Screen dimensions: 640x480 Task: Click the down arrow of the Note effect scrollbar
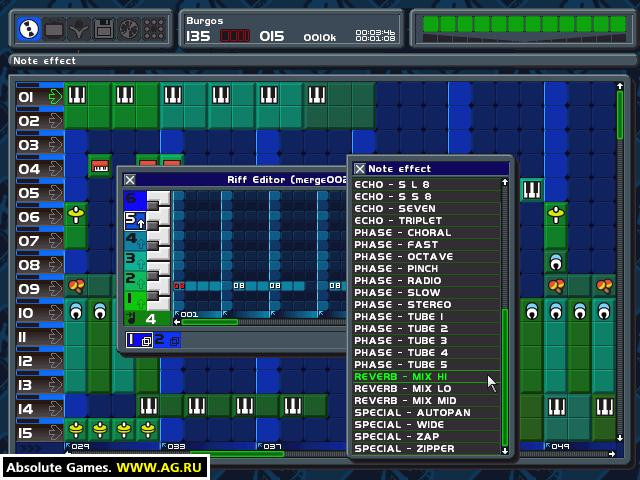click(505, 451)
